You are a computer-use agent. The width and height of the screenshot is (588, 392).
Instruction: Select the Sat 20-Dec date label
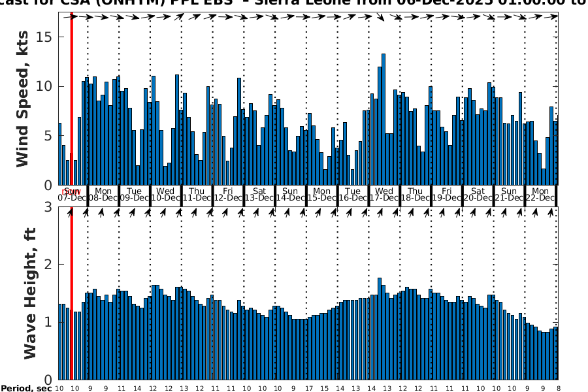point(478,195)
